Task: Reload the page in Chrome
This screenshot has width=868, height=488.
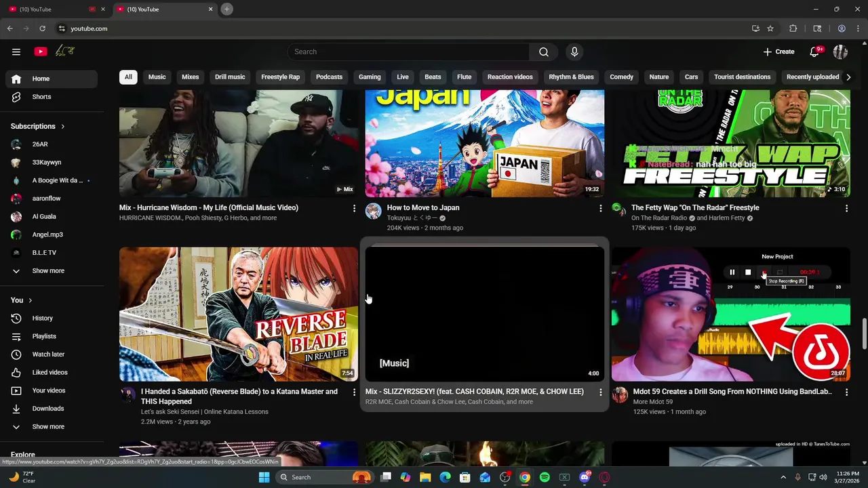Action: click(x=42, y=28)
